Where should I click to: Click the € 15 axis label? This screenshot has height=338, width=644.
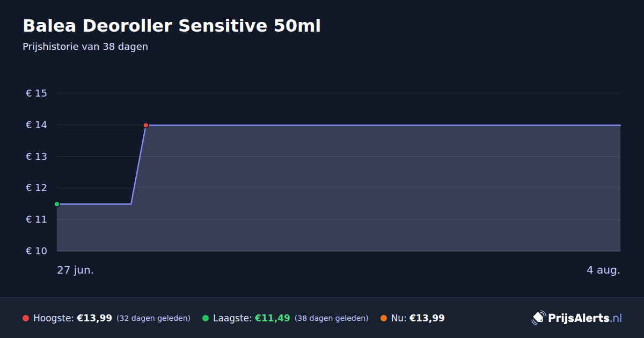pos(36,93)
